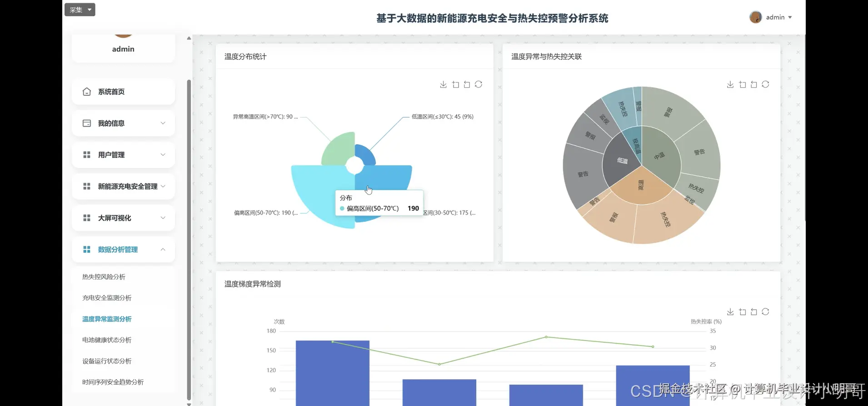The image size is (868, 406).
Task: Click the system title 基于大数据的新能源充电安全与热失控预警分析系统
Action: coord(492,18)
